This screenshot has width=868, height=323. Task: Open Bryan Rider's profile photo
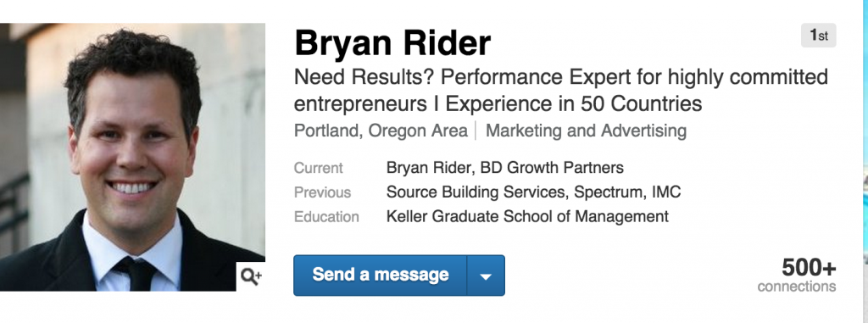click(x=132, y=157)
